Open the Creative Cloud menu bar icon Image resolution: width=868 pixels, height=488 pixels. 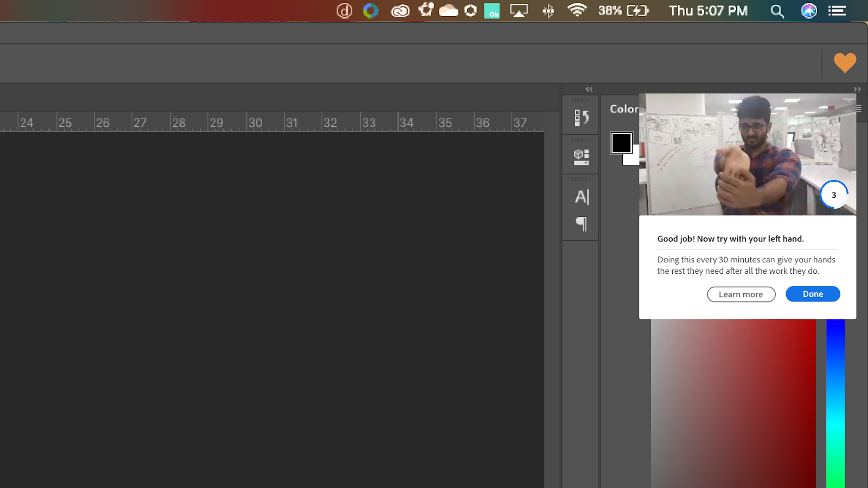click(x=400, y=11)
